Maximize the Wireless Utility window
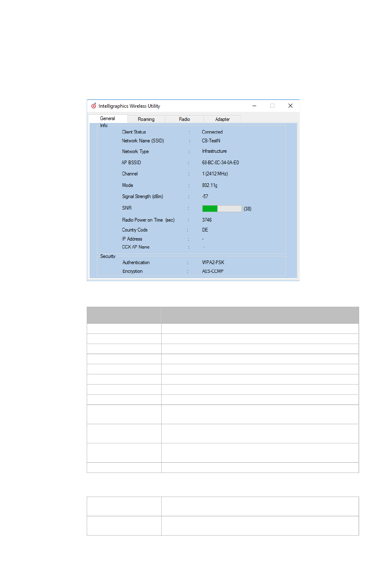The width and height of the screenshot is (392, 565). point(272,106)
